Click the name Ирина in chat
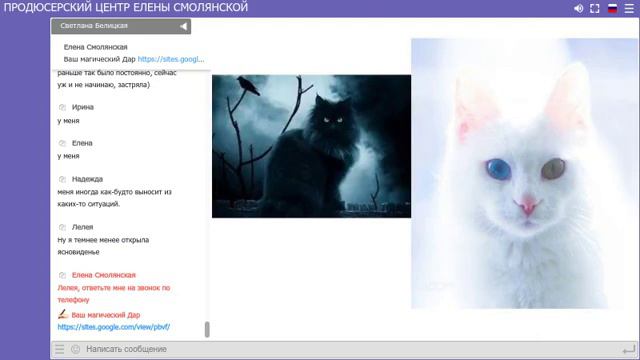 (x=83, y=107)
